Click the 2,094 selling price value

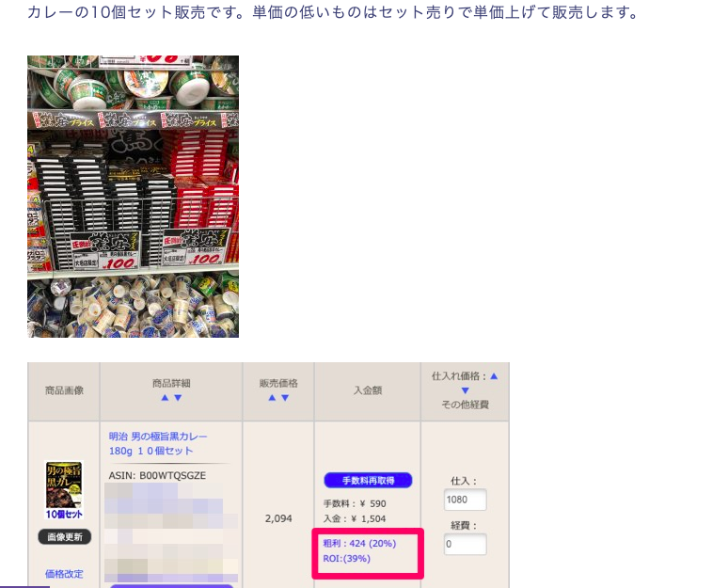click(x=278, y=518)
